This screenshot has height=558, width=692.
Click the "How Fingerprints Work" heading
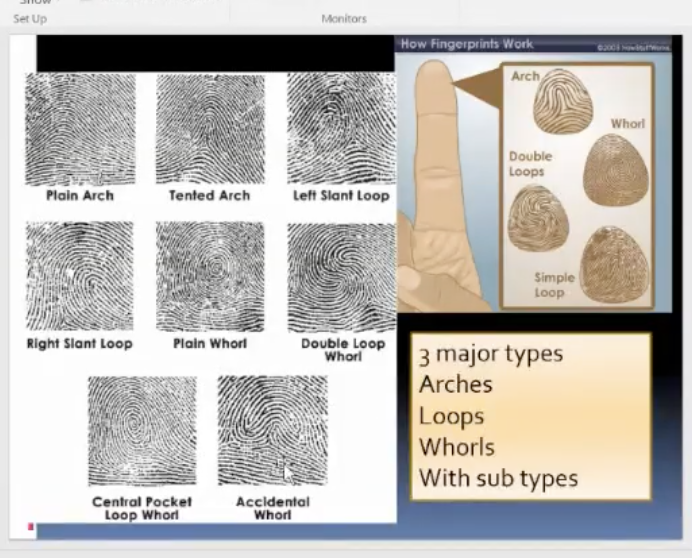(467, 44)
